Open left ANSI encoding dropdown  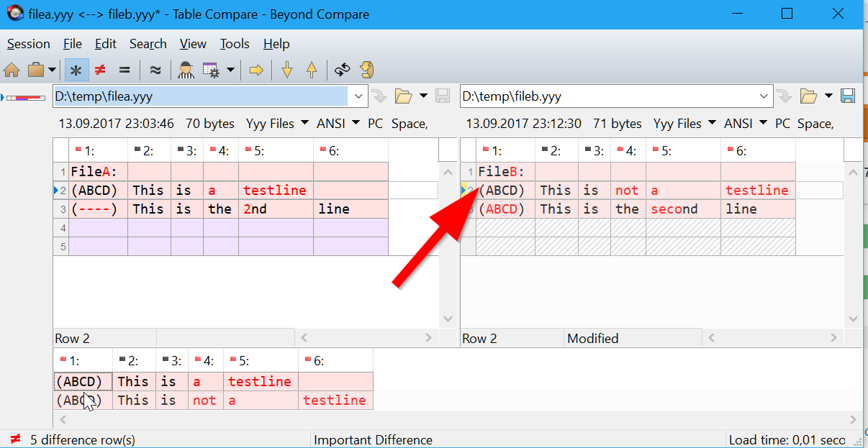(338, 124)
